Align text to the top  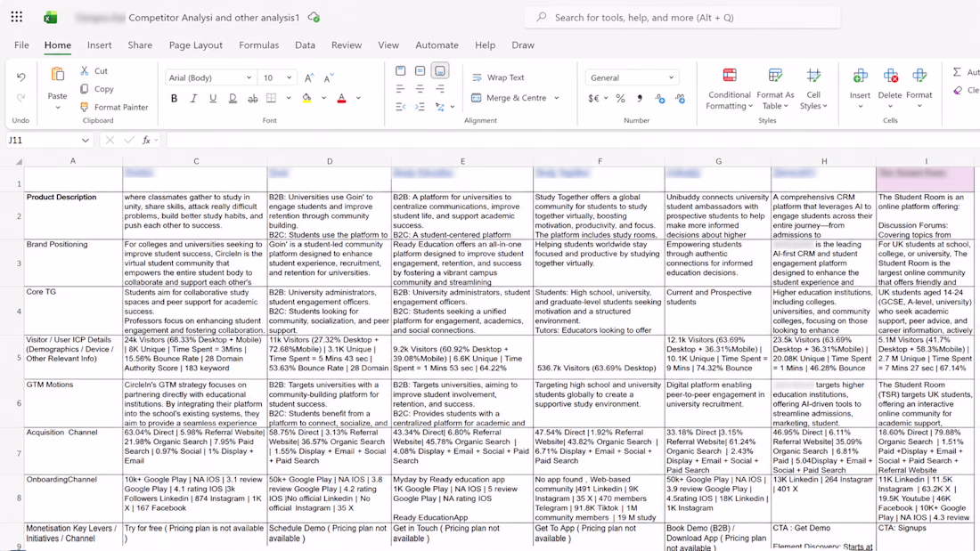[401, 70]
